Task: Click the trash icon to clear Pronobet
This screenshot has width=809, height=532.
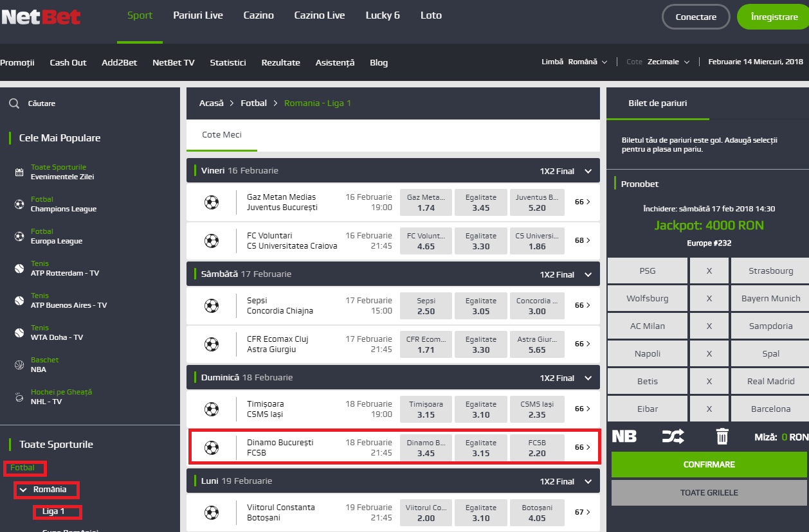Action: [722, 437]
